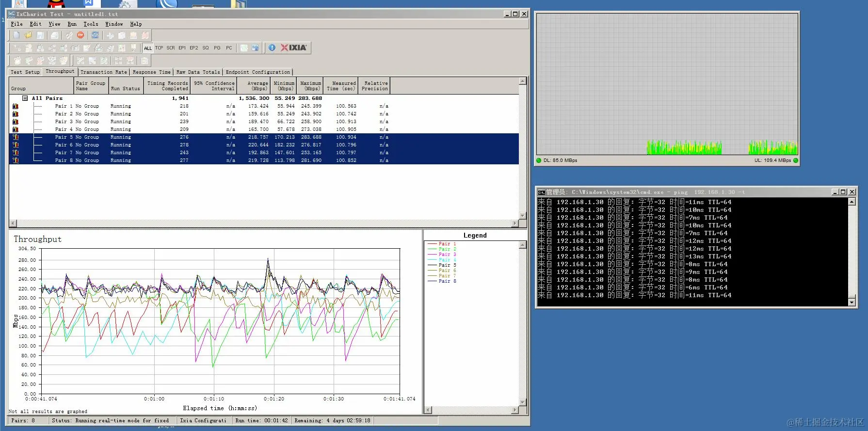Collapse the All Pairs tree group

pos(25,98)
